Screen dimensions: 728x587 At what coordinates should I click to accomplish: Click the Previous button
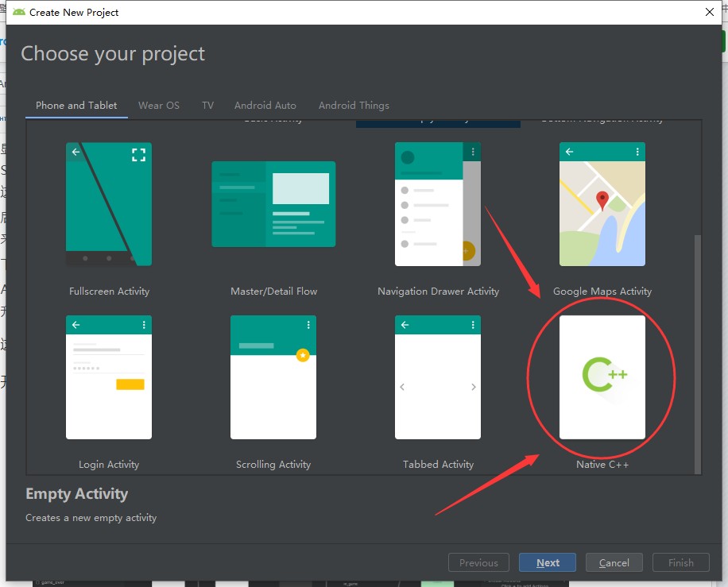coord(478,562)
